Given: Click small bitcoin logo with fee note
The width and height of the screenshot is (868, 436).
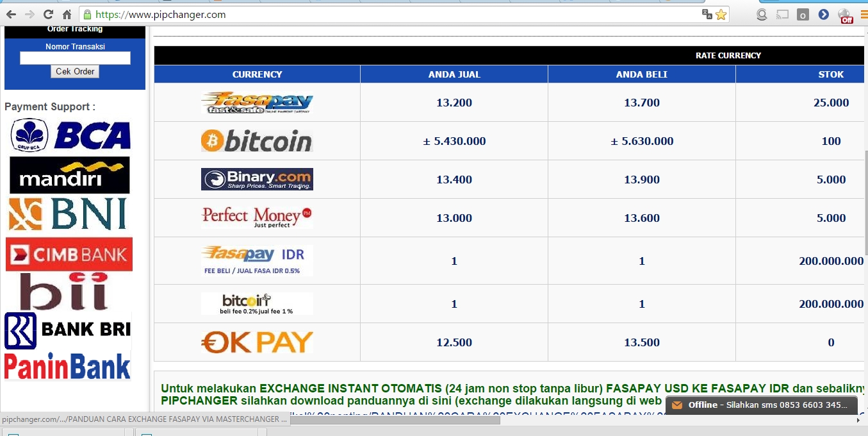Looking at the screenshot, I should (x=257, y=303).
